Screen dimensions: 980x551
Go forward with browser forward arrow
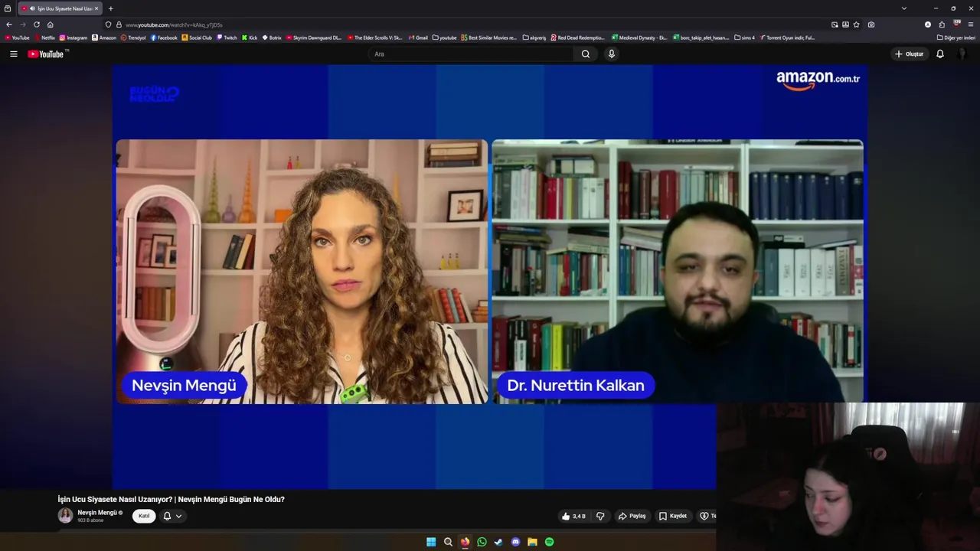point(22,24)
